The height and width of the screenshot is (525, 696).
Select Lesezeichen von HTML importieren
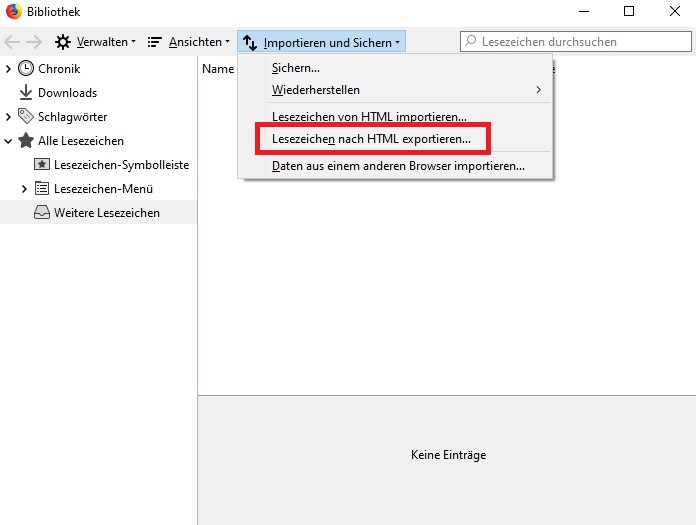click(369, 117)
